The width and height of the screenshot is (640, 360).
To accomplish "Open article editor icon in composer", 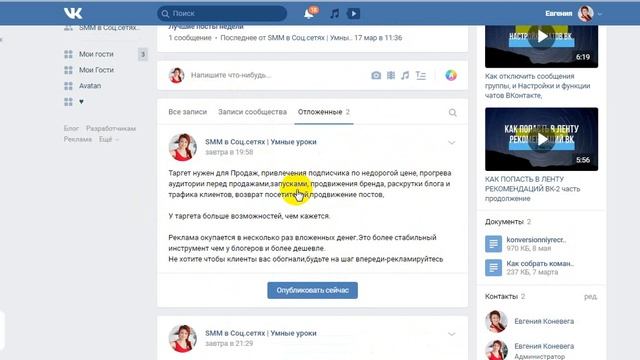I will (x=420, y=76).
